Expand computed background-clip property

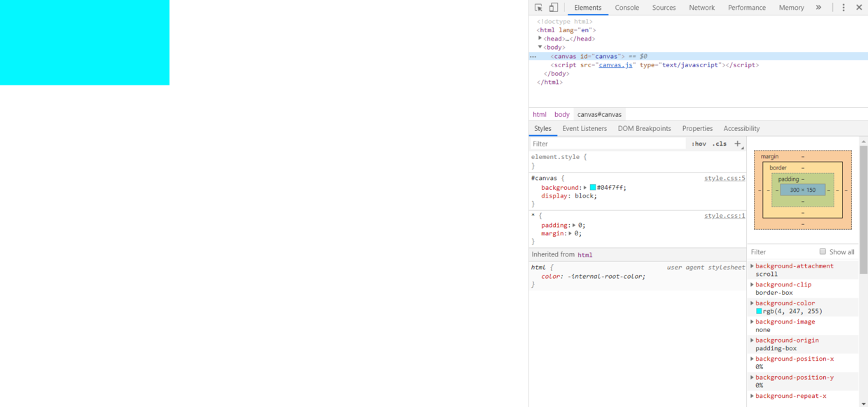pos(752,284)
